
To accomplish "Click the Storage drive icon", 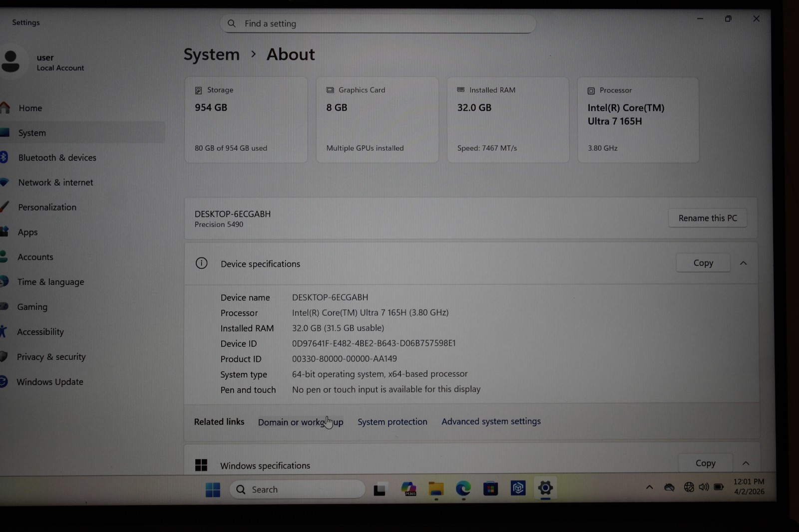I will (198, 90).
